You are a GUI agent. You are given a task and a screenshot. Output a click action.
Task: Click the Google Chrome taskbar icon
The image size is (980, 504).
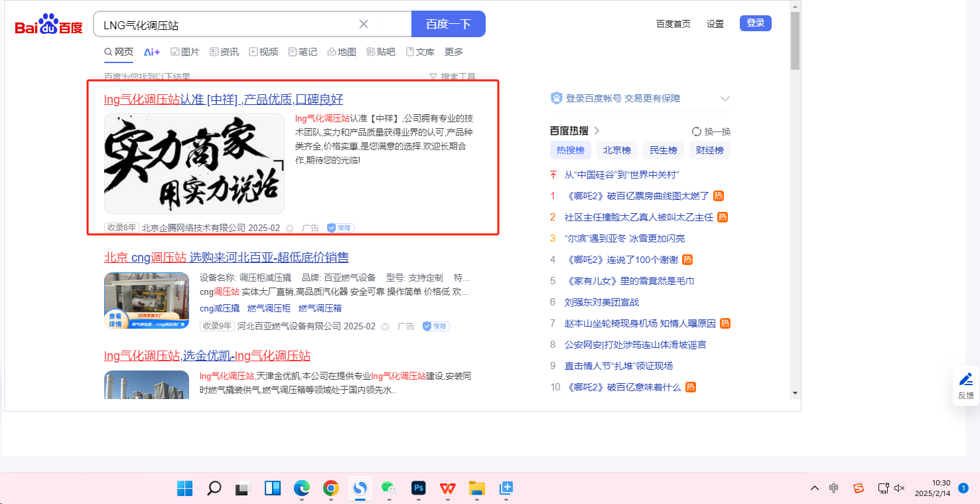pyautogui.click(x=330, y=489)
